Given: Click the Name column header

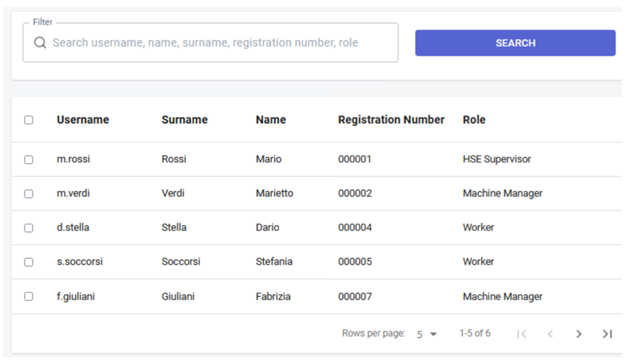Looking at the screenshot, I should (271, 120).
